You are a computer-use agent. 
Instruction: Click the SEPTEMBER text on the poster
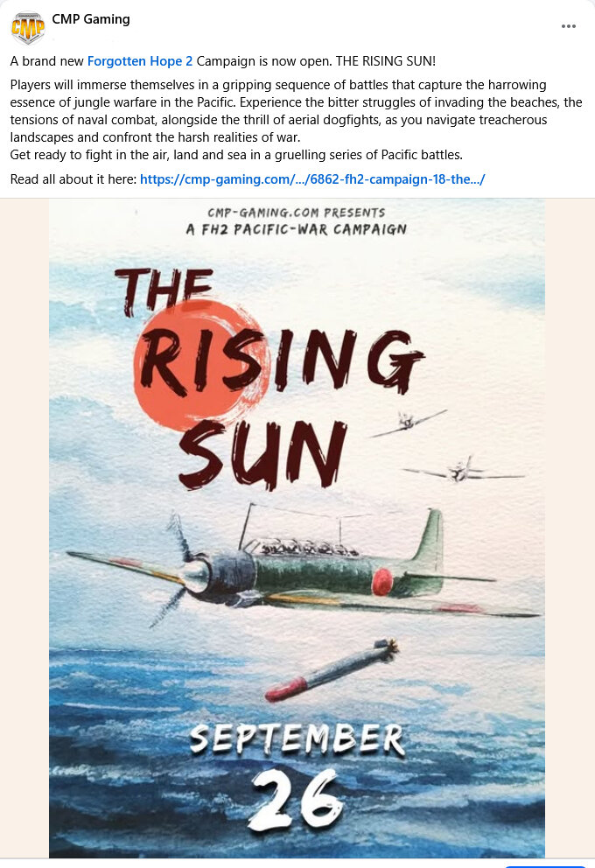point(297,740)
